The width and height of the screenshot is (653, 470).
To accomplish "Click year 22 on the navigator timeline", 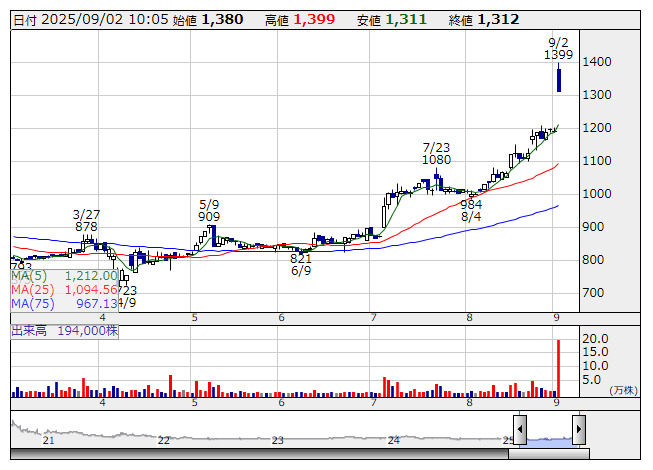I will click(x=164, y=440).
